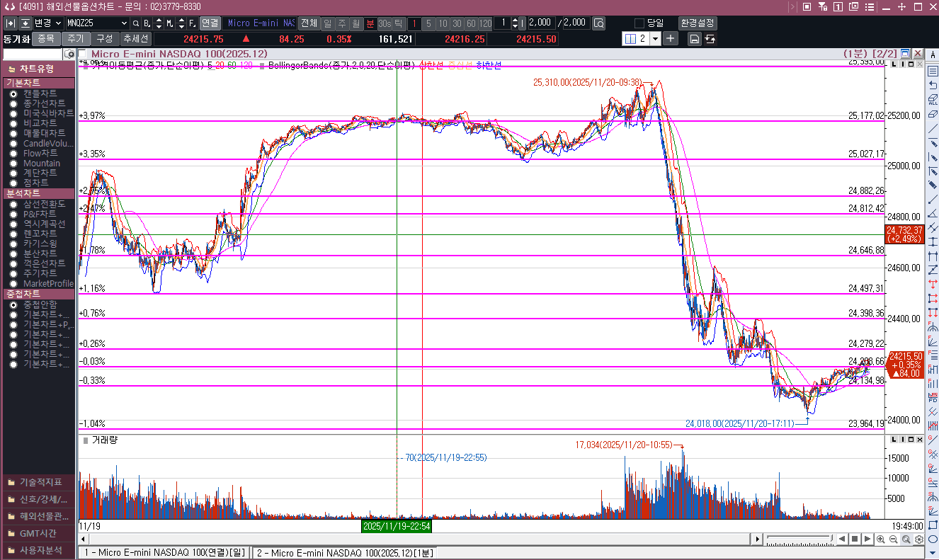Select the 종가선차트 radio option
939x560 pixels.
pyautogui.click(x=13, y=103)
